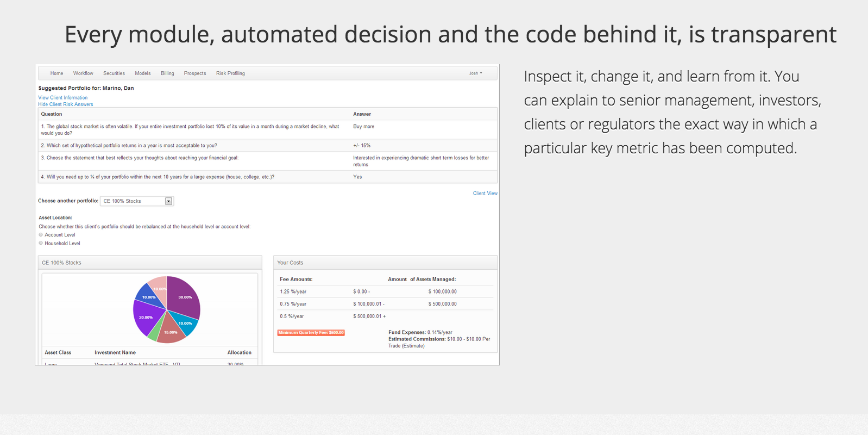The height and width of the screenshot is (435, 868).
Task: Click the portfolio dropdown arrow button
Action: point(169,201)
